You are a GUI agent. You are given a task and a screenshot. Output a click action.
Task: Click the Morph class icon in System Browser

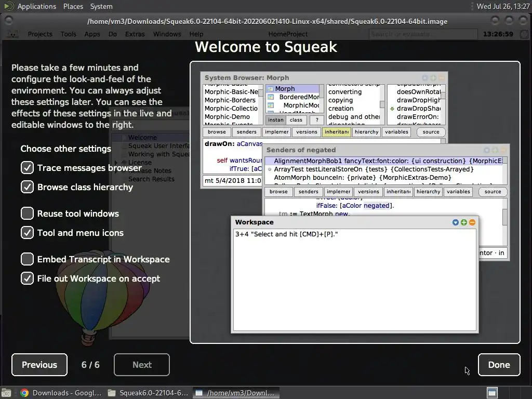[x=270, y=89]
